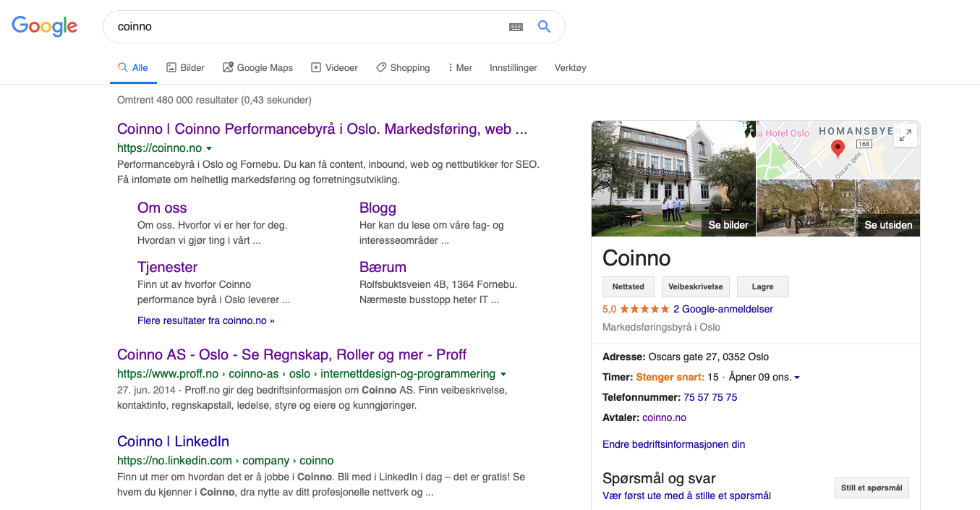Click the 'Stenger snart:' hours text
Image resolution: width=980 pixels, height=510 pixels.
coord(670,377)
